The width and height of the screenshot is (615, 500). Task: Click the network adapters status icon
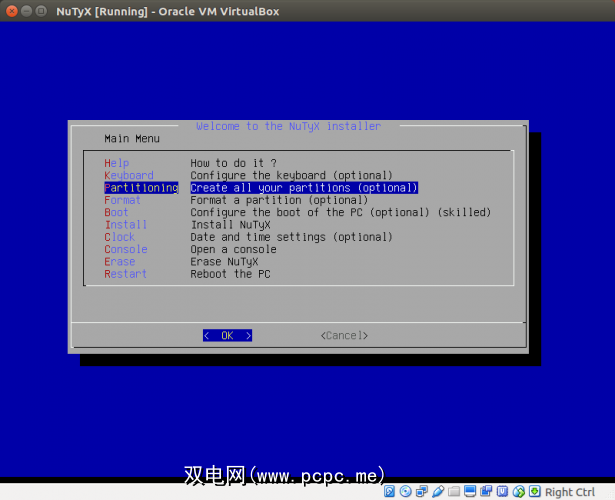[x=421, y=491]
